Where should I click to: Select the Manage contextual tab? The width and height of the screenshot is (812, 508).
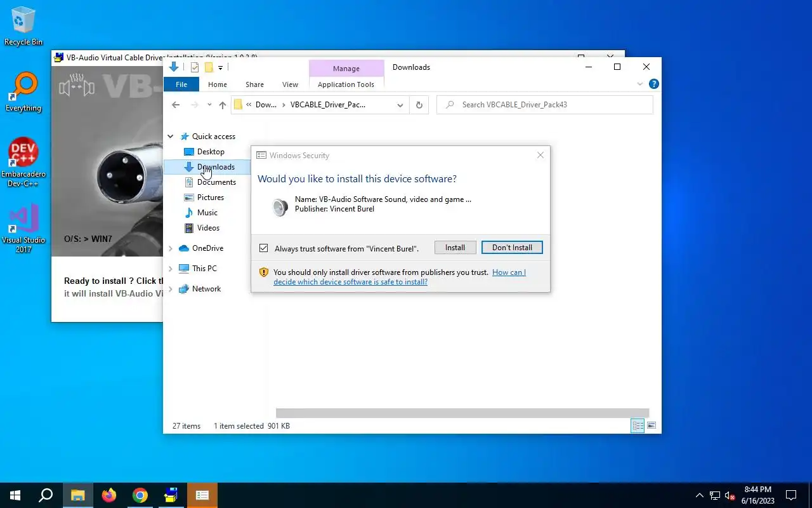pos(346,69)
